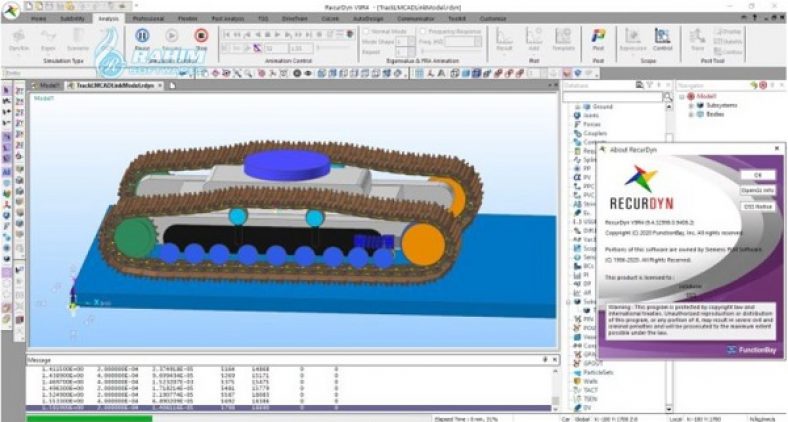Click the eye view toolbar icon

tap(308, 73)
